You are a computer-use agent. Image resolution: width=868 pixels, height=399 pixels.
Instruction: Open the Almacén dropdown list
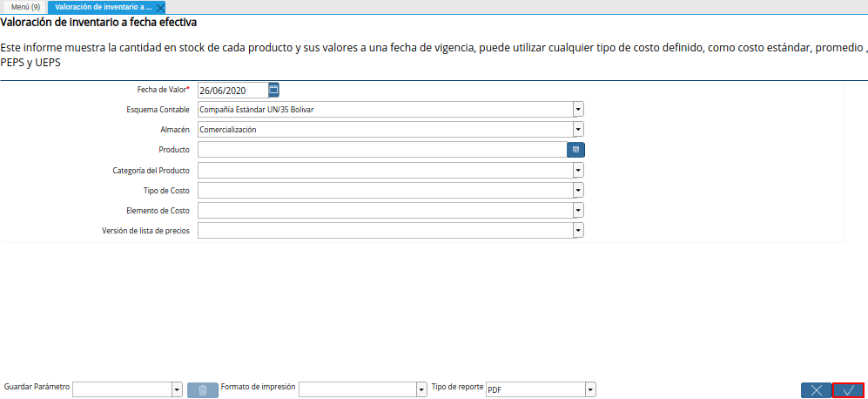[578, 129]
